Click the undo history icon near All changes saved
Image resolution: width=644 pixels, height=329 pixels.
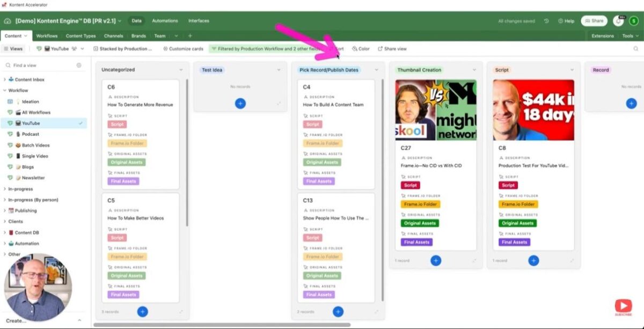546,20
